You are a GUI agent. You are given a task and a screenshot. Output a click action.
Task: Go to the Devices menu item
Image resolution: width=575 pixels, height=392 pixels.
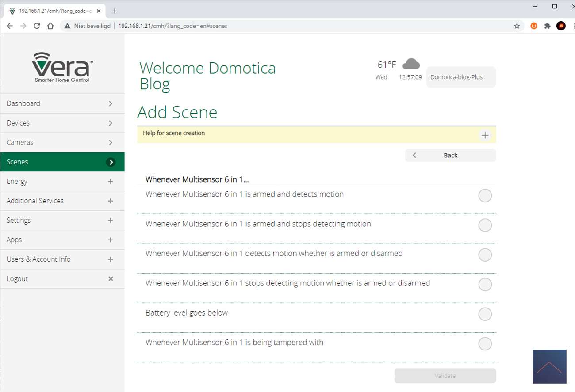pos(62,123)
